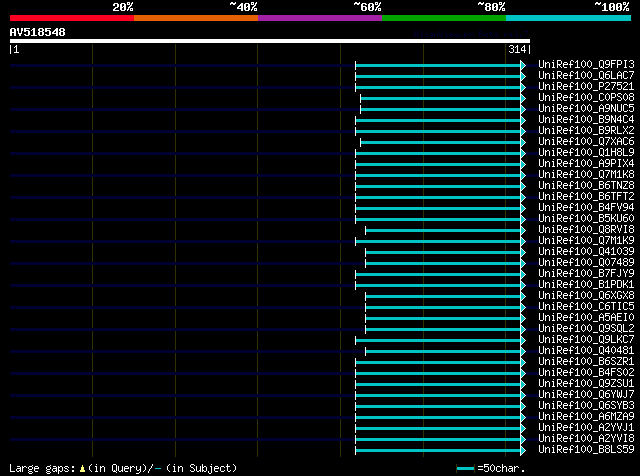Screen dimensions: 640x476
Task: Open hit UniRef100_Q8RVI8
Action: click(586, 229)
